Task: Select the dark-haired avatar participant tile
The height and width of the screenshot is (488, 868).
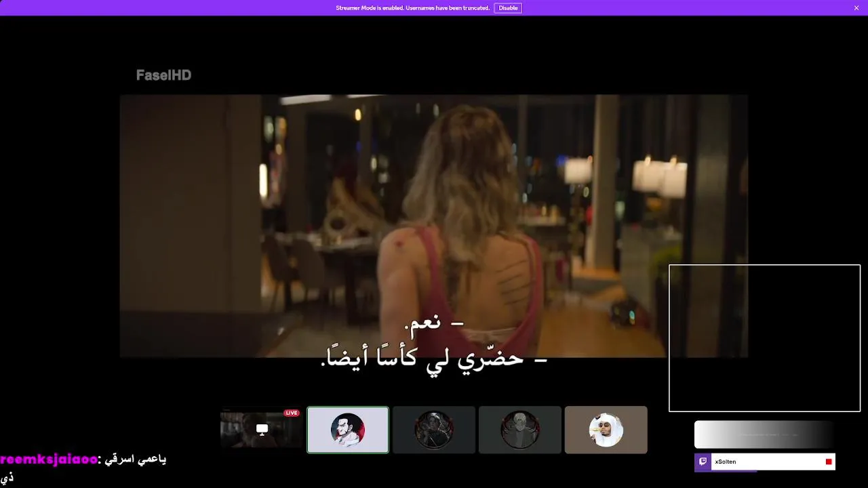Action: click(434, 430)
